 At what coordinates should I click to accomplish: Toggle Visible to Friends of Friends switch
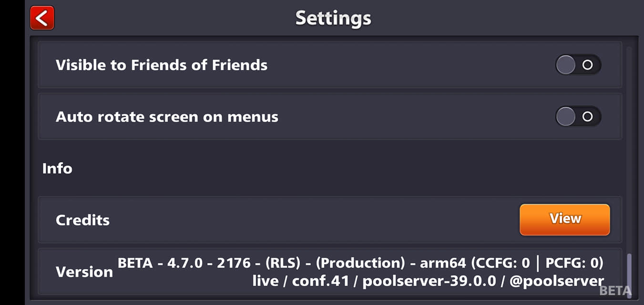pos(578,65)
